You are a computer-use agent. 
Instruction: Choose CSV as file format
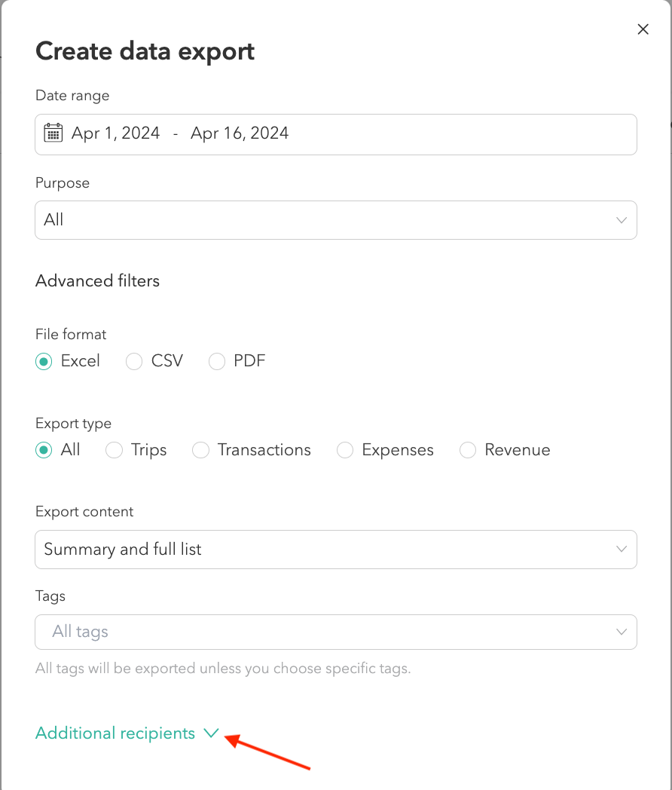click(134, 362)
